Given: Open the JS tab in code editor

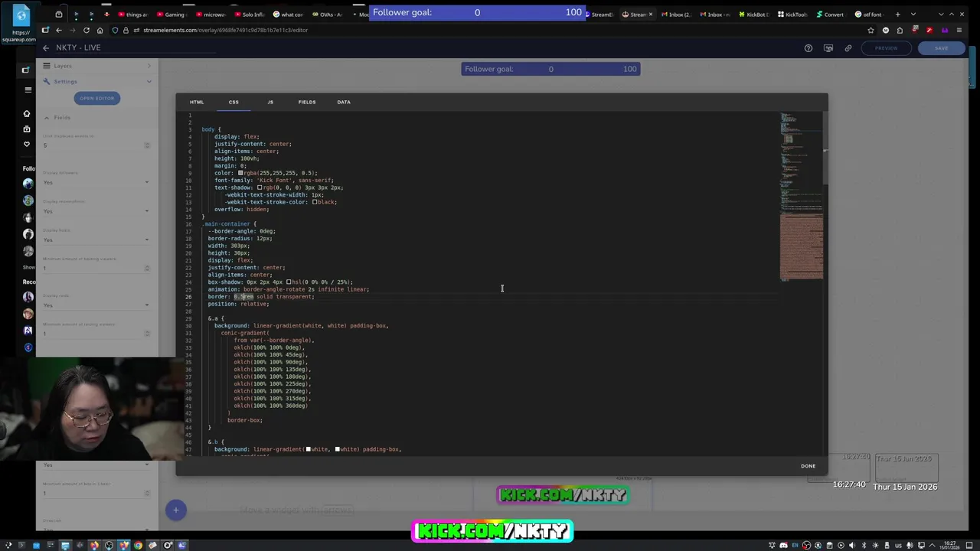Looking at the screenshot, I should pyautogui.click(x=270, y=102).
